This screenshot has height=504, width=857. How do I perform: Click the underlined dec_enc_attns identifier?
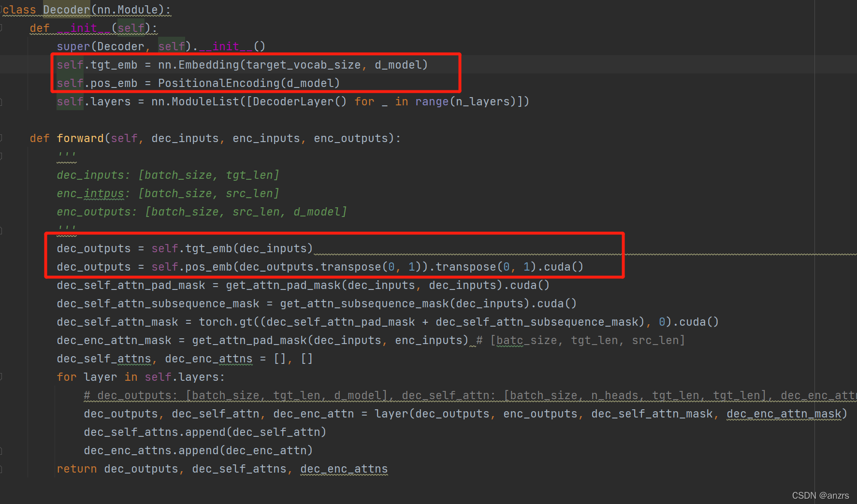[344, 468]
